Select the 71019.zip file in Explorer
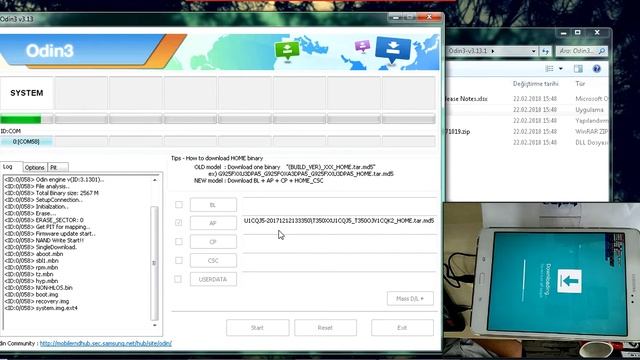This screenshot has width=640, height=360. tap(527, 131)
